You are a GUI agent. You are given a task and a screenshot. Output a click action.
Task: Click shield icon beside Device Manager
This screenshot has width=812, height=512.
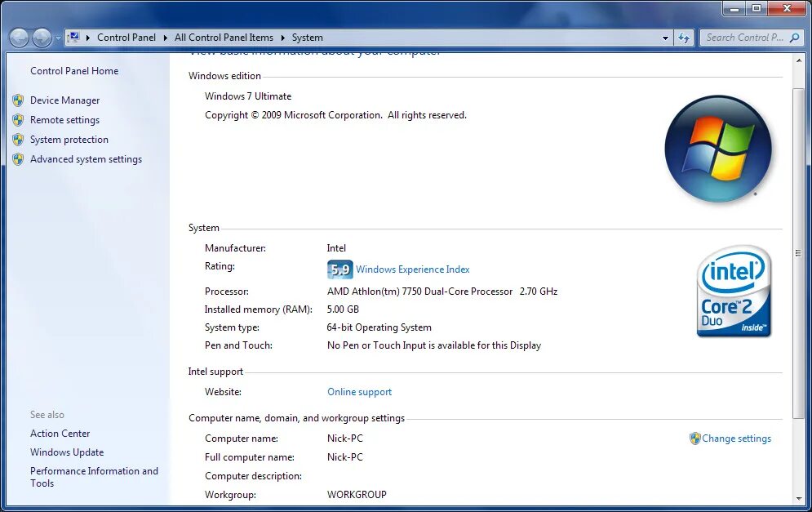coord(18,100)
